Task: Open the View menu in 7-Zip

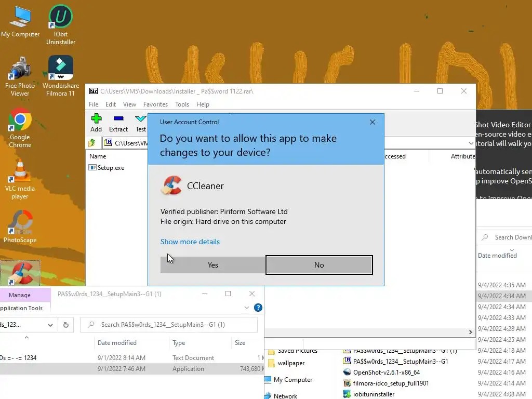Action: [129, 104]
